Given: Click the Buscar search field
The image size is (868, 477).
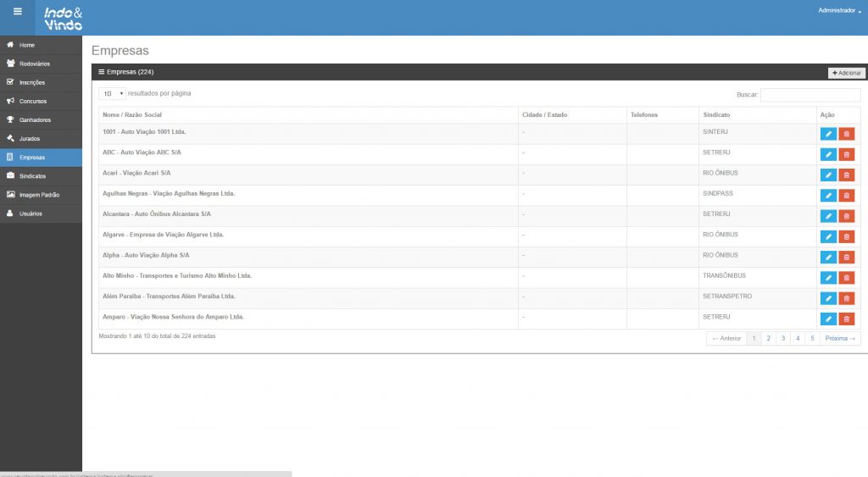Looking at the screenshot, I should (x=810, y=95).
